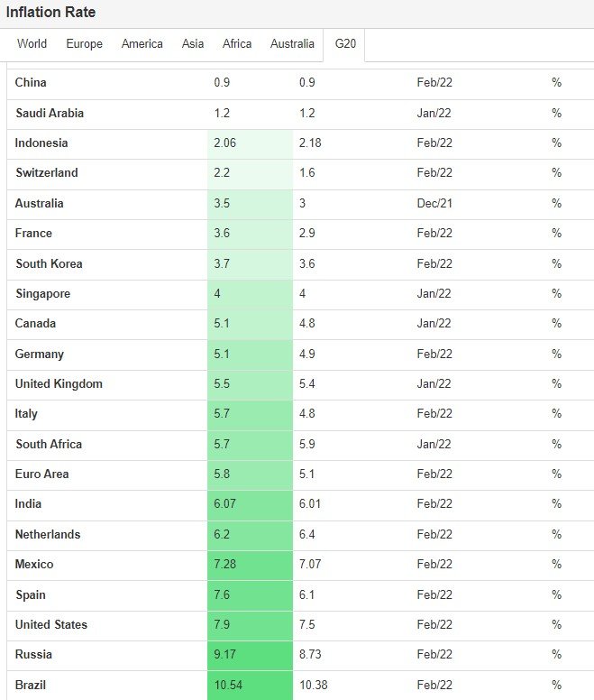Switch to the World tab
This screenshot has height=700, width=594.
click(32, 44)
